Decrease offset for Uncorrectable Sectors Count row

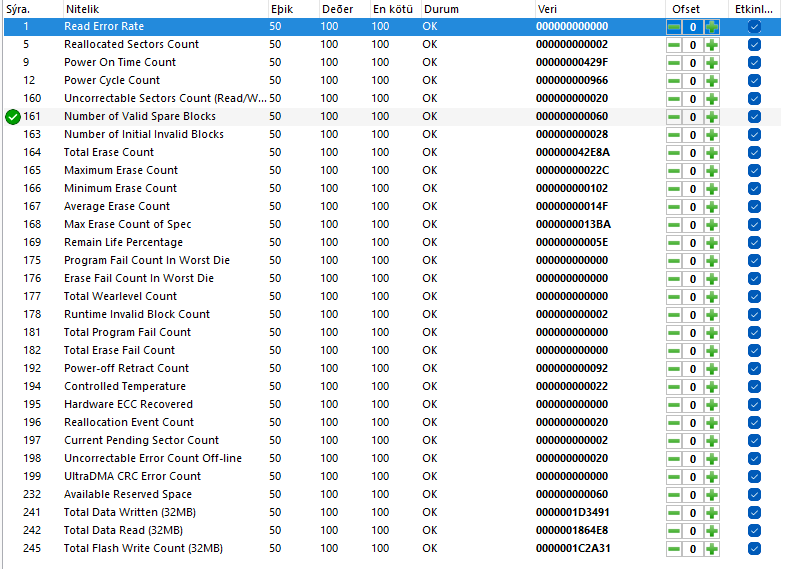click(x=674, y=99)
